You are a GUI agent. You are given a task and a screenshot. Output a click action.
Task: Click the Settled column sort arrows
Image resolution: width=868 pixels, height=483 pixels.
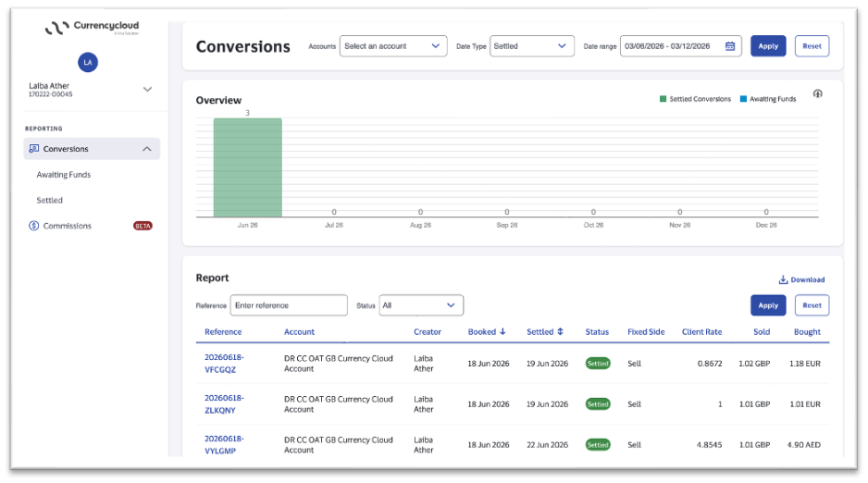pos(560,331)
